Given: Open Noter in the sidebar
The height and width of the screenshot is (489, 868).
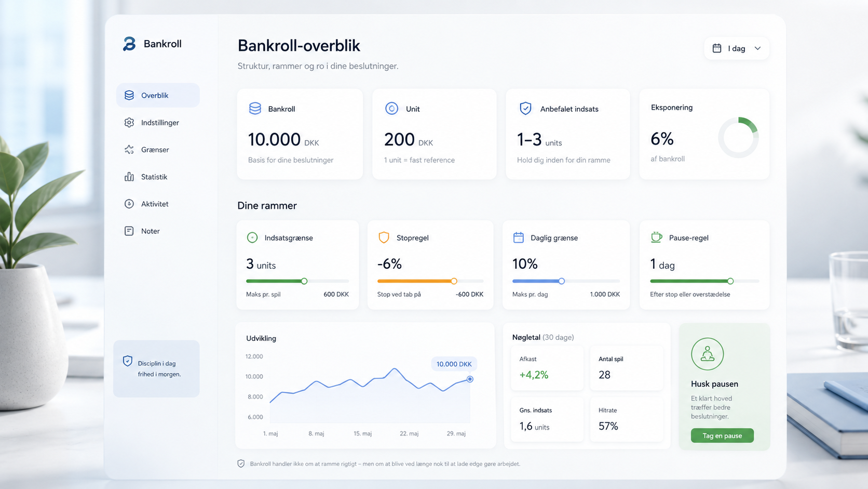Looking at the screenshot, I should tap(158, 231).
